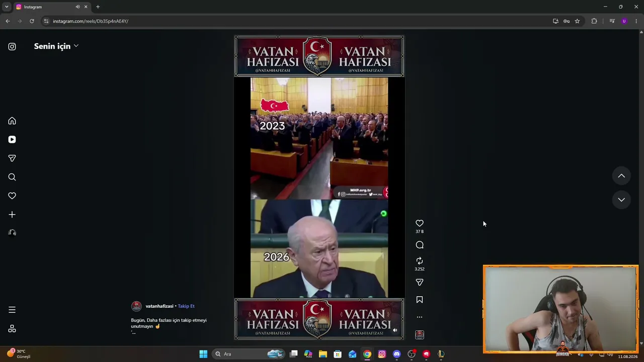
Task: Launch Microsoft 365 from taskbar
Action: point(308,354)
